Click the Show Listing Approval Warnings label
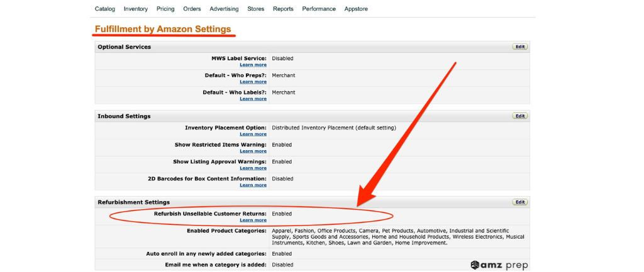Image resolution: width=644 pixels, height=272 pixels. point(219,161)
